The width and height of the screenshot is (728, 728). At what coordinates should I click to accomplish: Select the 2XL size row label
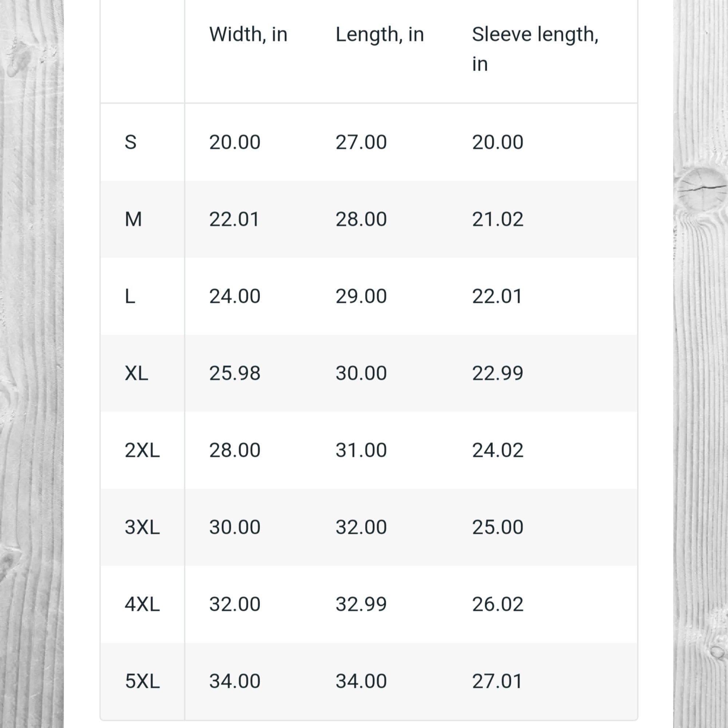(x=142, y=450)
